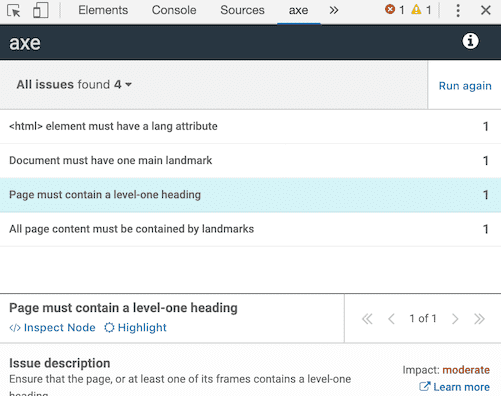Open the Learn more link
The height and width of the screenshot is (396, 501).
coord(454,387)
